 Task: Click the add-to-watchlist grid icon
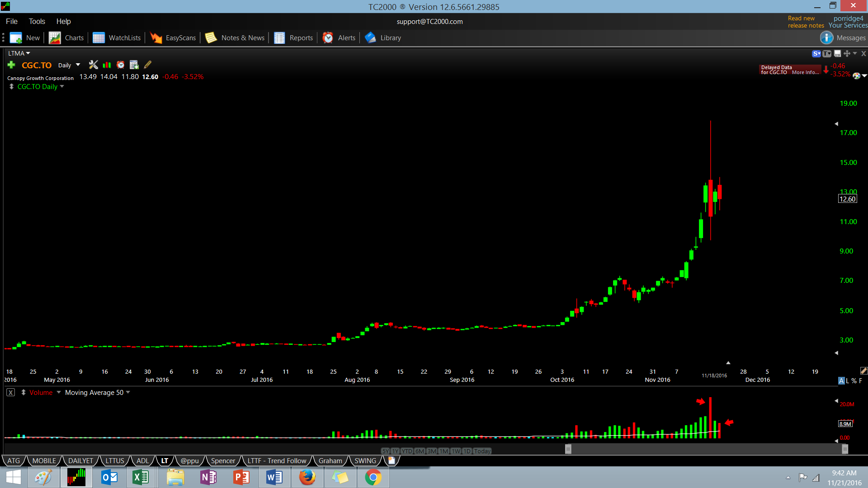[x=134, y=65]
